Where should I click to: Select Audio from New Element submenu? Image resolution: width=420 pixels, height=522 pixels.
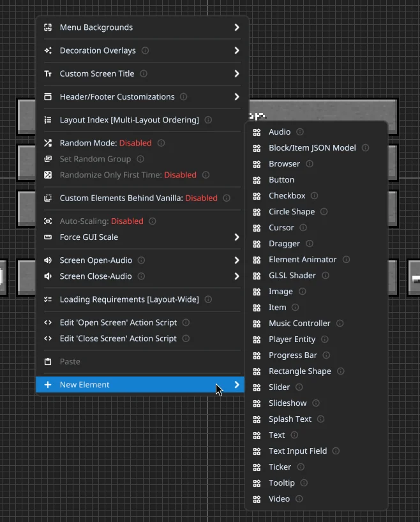tap(317, 132)
